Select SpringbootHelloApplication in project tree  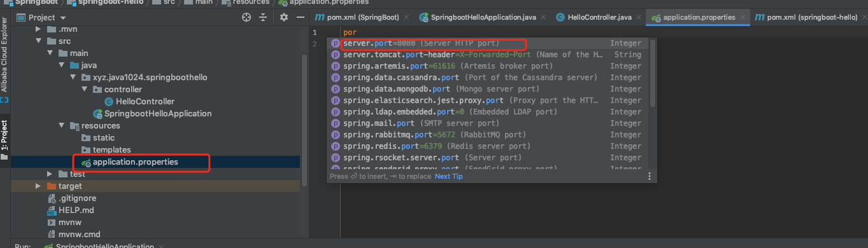tap(158, 114)
